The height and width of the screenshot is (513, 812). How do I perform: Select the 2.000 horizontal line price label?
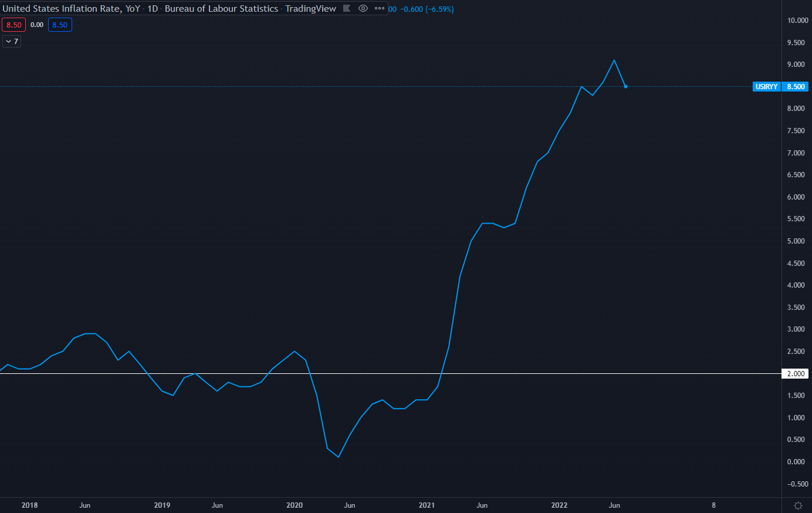coord(796,374)
